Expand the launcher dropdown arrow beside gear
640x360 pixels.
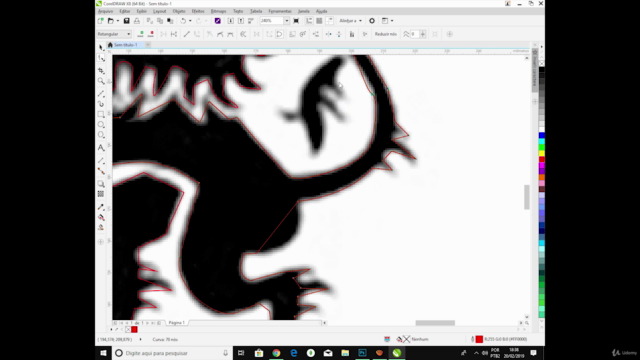click(x=392, y=21)
